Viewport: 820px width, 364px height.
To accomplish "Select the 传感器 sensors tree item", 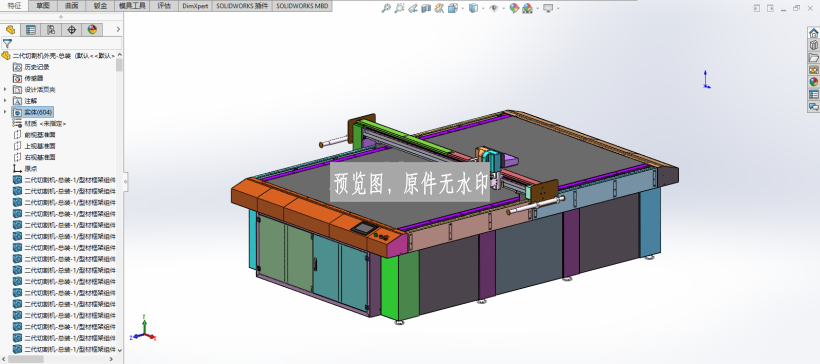I will tap(34, 78).
